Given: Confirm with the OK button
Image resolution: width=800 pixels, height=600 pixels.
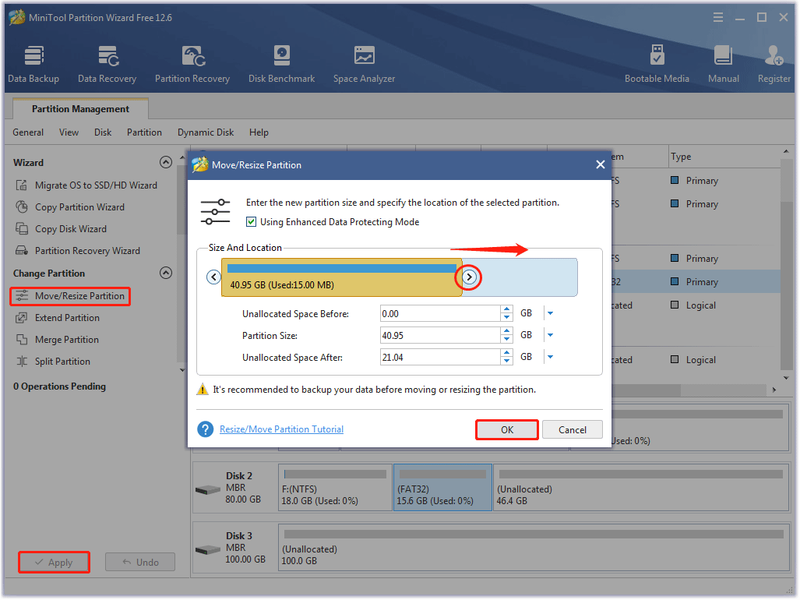Looking at the screenshot, I should pyautogui.click(x=507, y=430).
